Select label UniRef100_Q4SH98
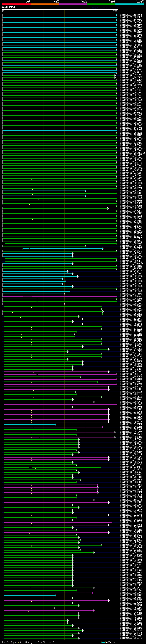This screenshot has height=644, width=146. pyautogui.click(x=131, y=246)
